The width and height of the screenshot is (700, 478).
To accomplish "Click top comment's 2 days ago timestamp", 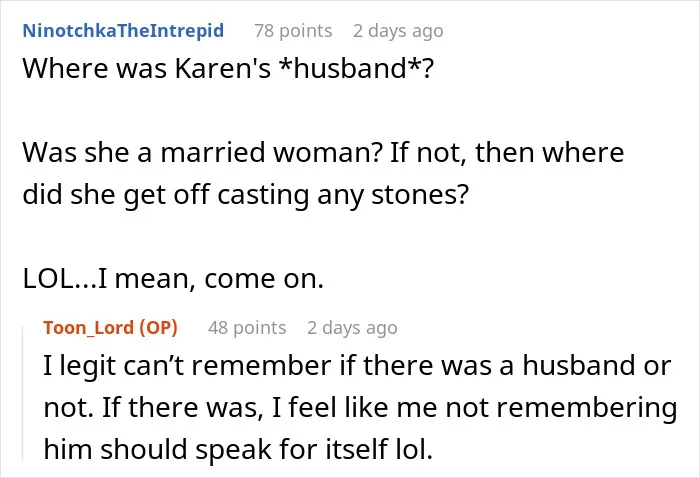I will click(x=398, y=31).
